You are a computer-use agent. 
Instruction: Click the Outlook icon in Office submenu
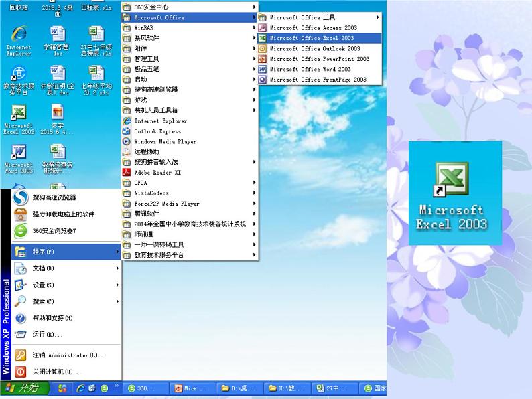tap(262, 48)
